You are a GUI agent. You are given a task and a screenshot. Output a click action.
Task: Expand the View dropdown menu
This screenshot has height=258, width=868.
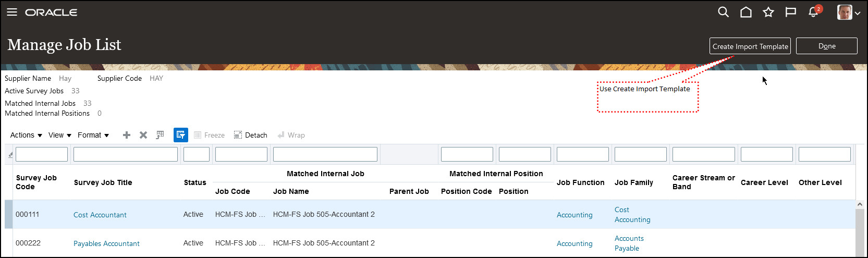[59, 135]
